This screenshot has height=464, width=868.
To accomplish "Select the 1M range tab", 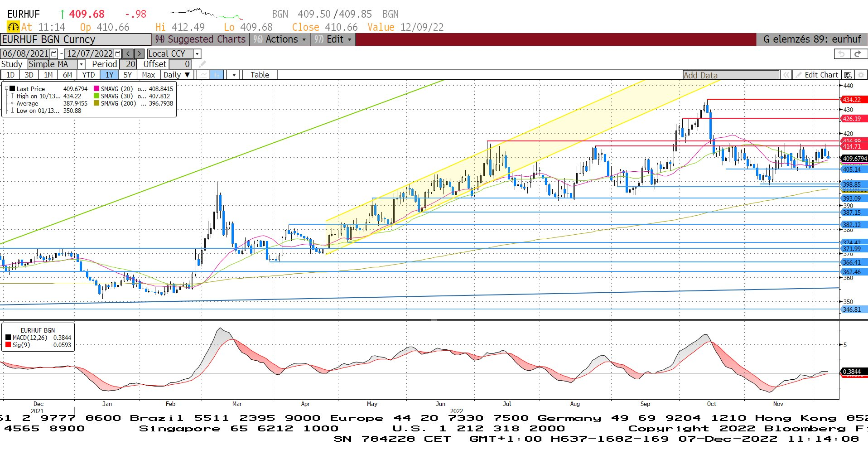I will tap(48, 75).
